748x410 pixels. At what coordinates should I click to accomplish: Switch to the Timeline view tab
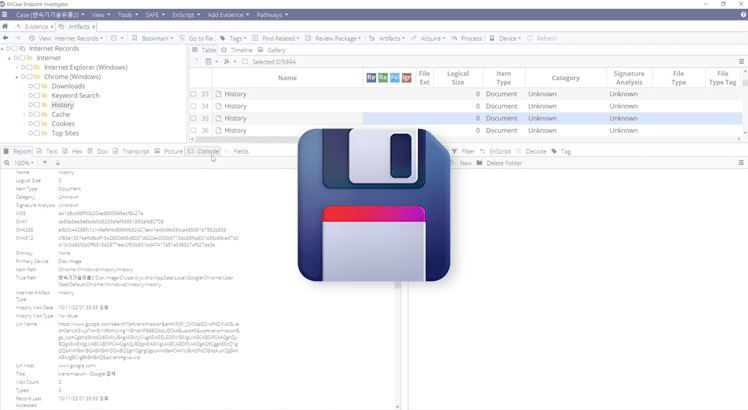(x=237, y=50)
